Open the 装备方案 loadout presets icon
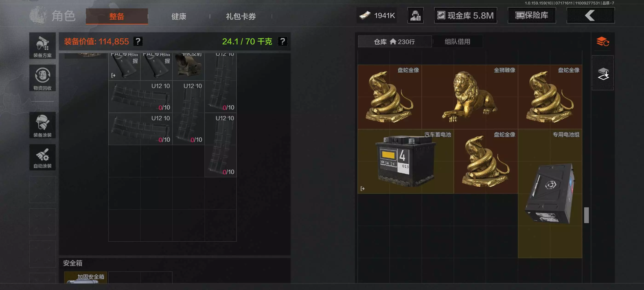 coord(42,46)
